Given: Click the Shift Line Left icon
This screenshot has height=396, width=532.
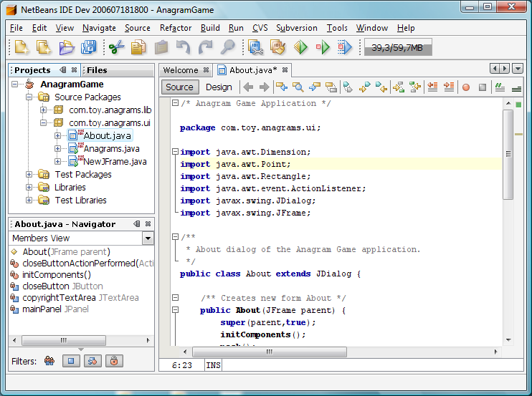Looking at the screenshot, I should tap(432, 87).
